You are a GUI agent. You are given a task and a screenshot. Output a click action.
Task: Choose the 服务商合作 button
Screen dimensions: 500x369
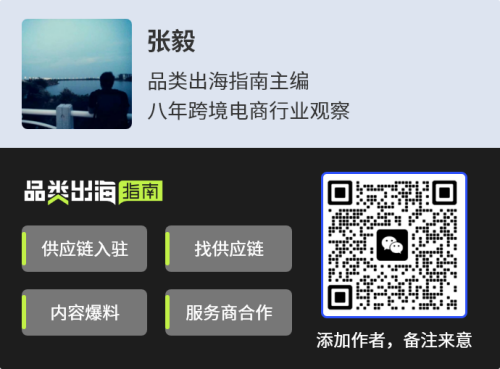[228, 313]
